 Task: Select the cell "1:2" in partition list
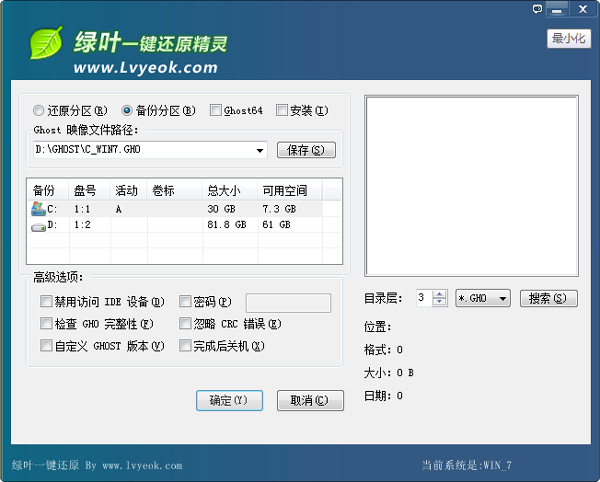click(x=82, y=225)
